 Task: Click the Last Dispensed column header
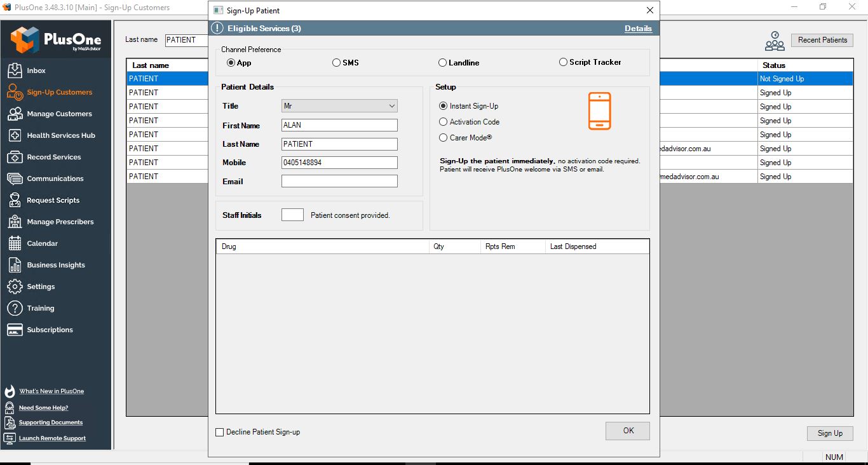coord(597,246)
